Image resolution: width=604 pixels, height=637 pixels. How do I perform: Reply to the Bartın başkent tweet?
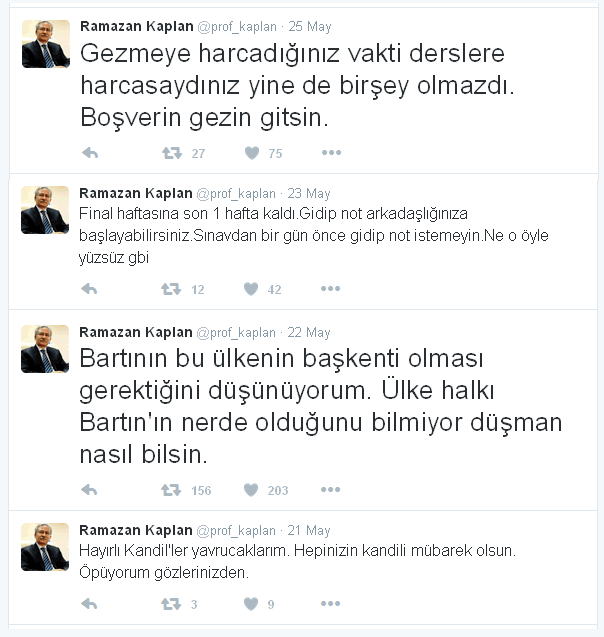coord(89,490)
